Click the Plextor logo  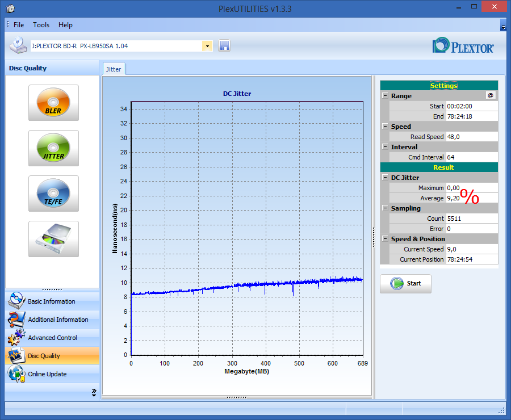[x=463, y=45]
